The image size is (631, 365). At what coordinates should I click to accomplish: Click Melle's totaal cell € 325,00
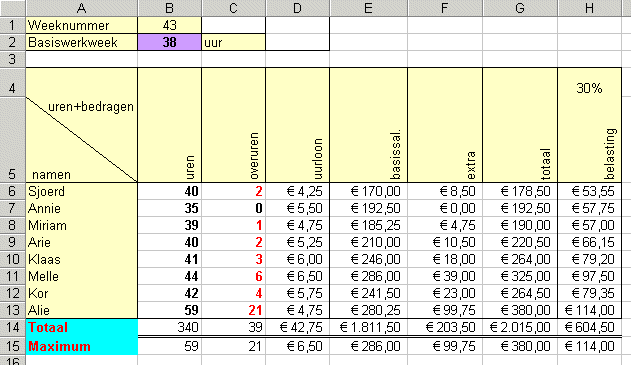(520, 276)
